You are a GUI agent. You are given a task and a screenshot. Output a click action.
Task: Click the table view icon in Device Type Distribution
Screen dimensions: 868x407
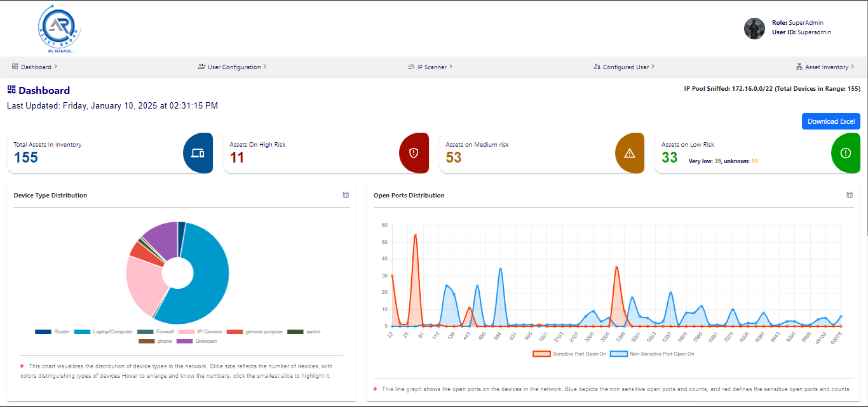[346, 195]
